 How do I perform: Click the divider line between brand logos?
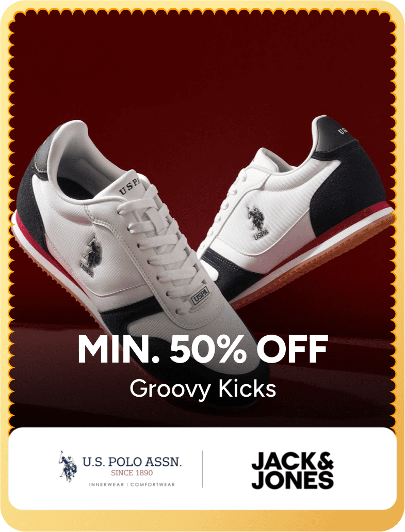click(202, 469)
